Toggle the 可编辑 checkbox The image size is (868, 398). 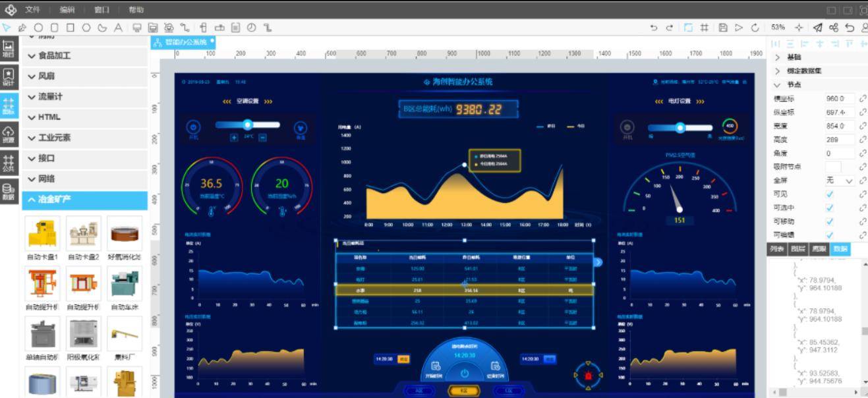click(x=830, y=235)
